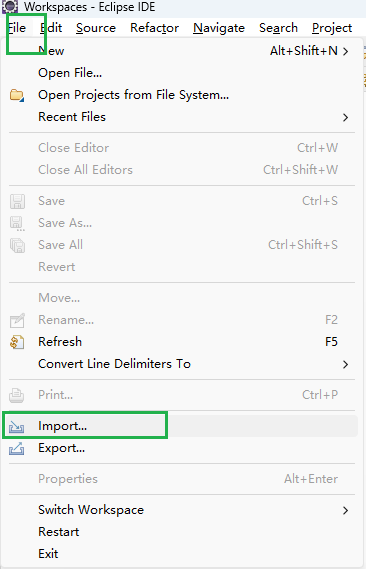Screen dimensions: 366x569
Task: Open the Source menu
Action: (x=96, y=28)
